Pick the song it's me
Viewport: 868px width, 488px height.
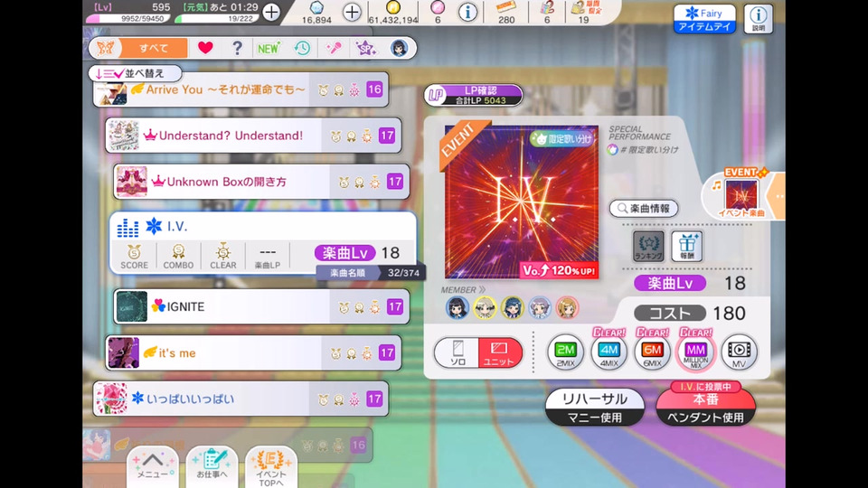tap(253, 352)
